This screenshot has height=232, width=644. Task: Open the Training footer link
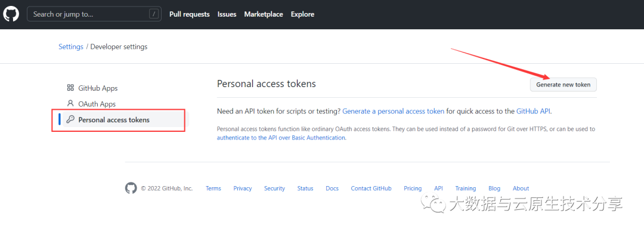[x=465, y=188]
